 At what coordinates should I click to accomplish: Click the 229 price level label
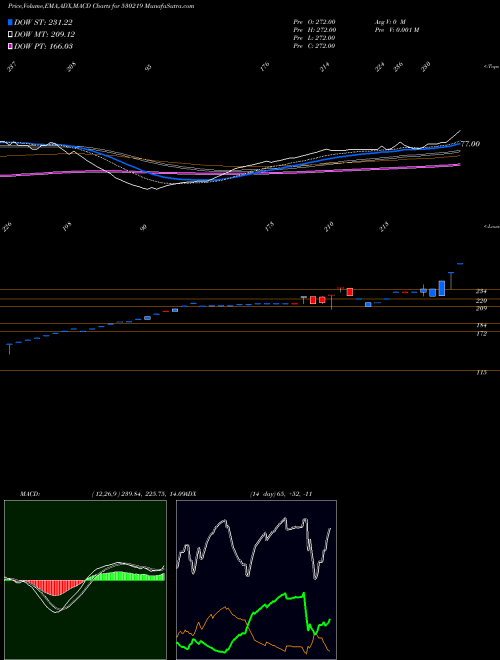coord(481,301)
